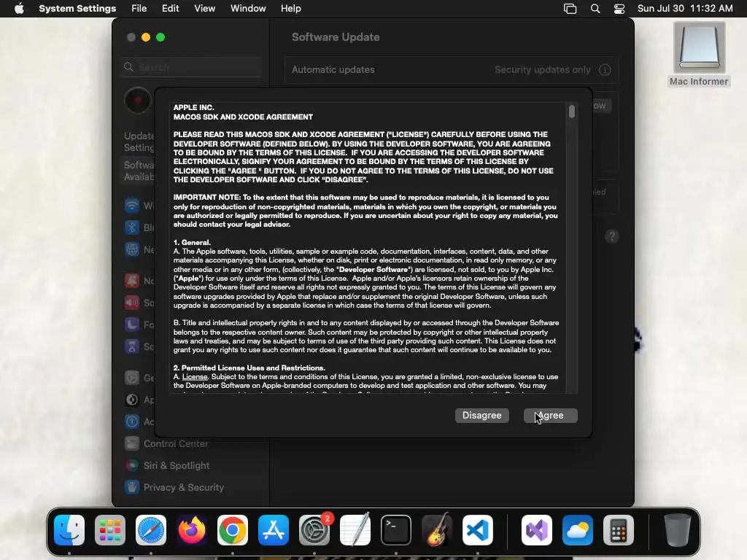The image size is (747, 560).
Task: Click the Appearance icon in sidebar
Action: (x=132, y=400)
